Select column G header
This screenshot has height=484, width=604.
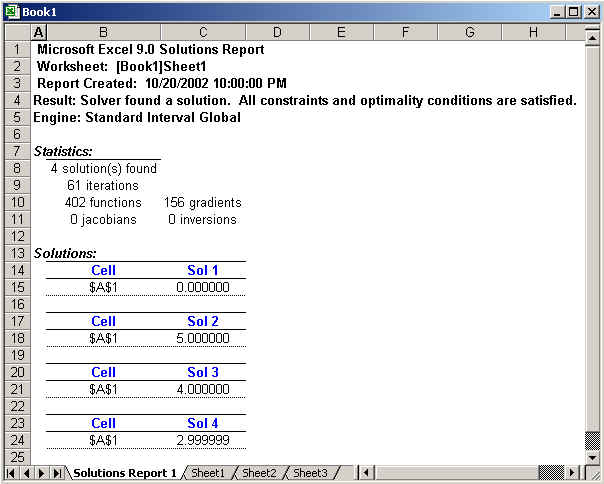click(469, 32)
